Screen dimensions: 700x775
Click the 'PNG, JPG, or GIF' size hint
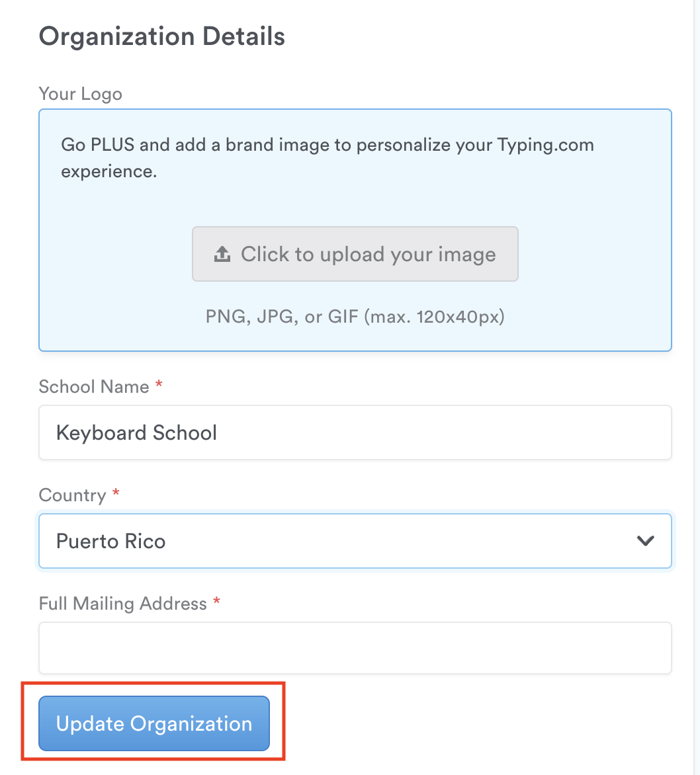point(355,317)
